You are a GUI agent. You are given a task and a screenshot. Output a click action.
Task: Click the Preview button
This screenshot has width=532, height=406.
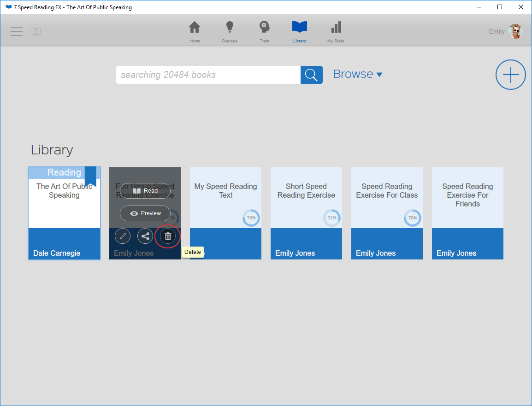145,213
